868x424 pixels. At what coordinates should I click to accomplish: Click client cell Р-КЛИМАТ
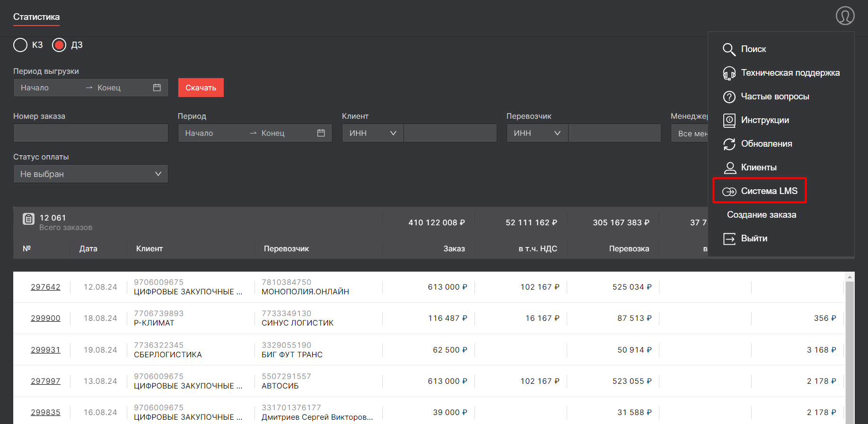[154, 323]
